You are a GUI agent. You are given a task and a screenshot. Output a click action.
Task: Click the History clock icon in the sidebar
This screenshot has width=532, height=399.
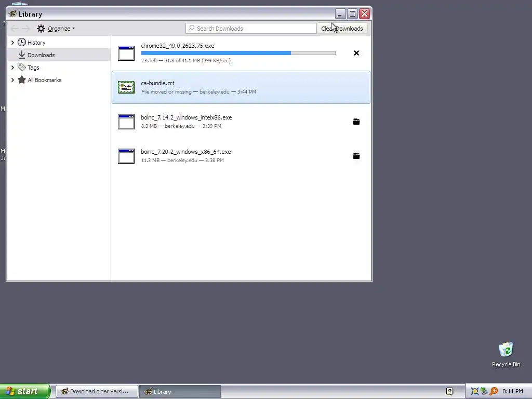22,43
